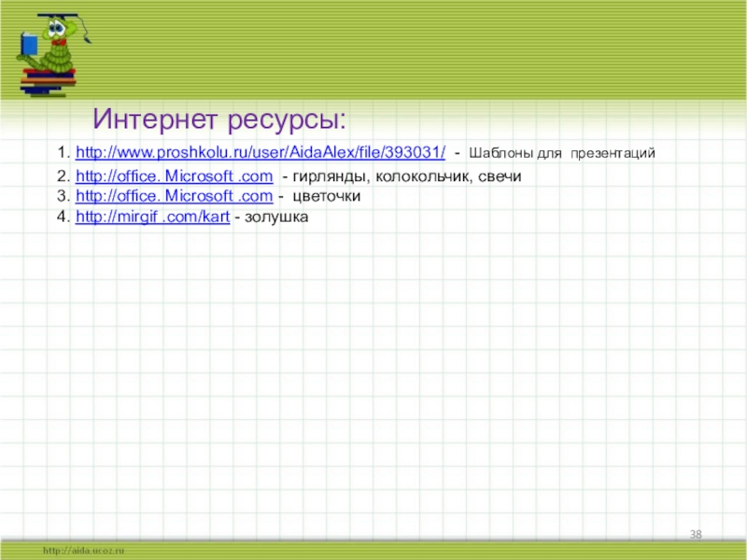Click list number '1.' before the proshkolu link
The width and height of the screenshot is (747, 560).
[63, 151]
